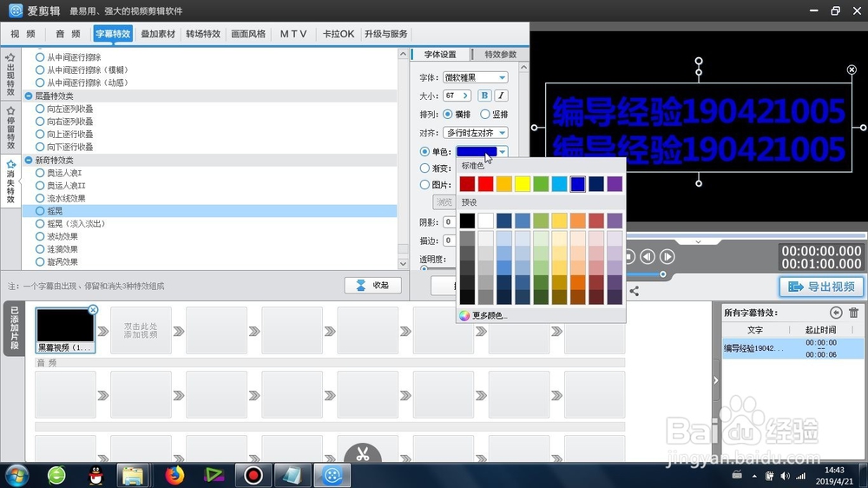
Task: Open the font size 67 stepper arrow
Action: coord(465,96)
